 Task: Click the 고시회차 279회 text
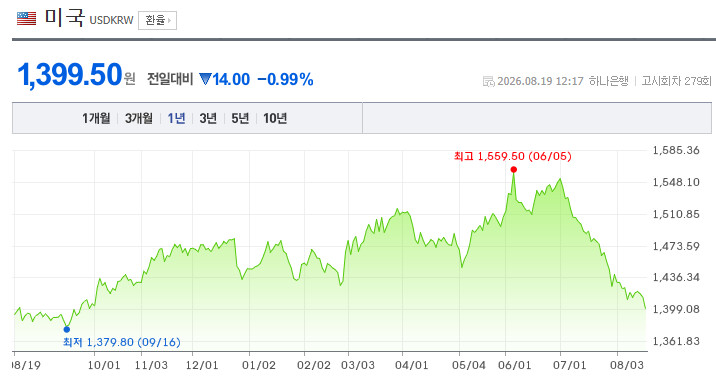[x=676, y=81]
